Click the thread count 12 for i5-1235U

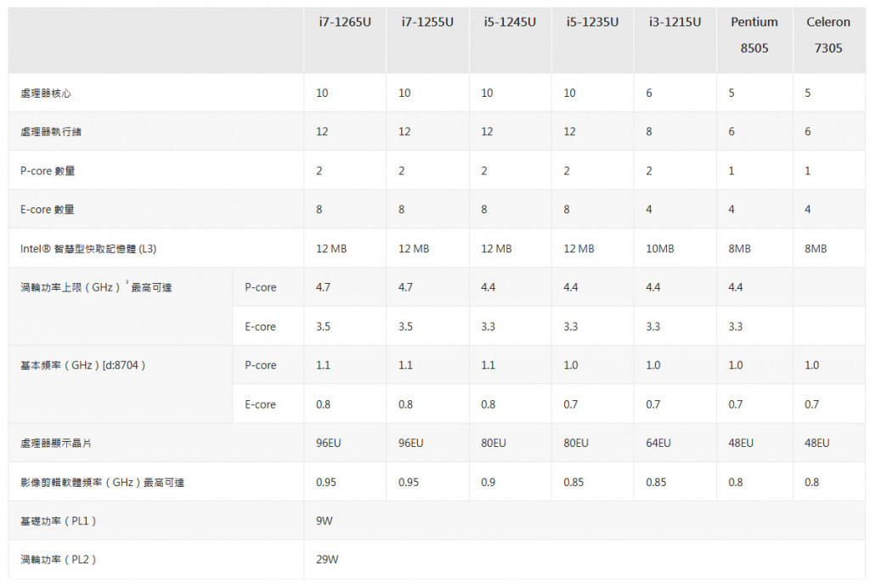[x=570, y=132]
